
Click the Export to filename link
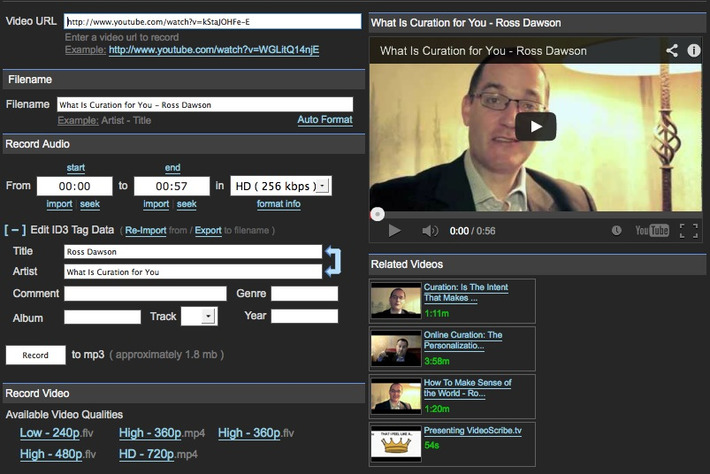(x=208, y=230)
